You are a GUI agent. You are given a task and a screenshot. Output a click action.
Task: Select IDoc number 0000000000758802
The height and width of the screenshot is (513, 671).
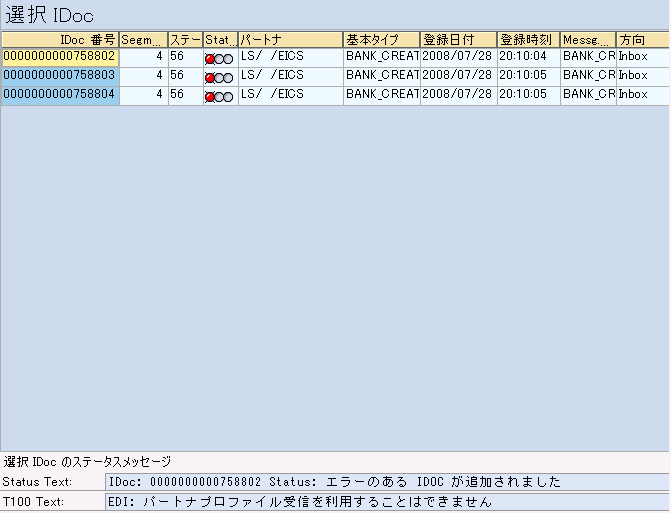point(60,57)
